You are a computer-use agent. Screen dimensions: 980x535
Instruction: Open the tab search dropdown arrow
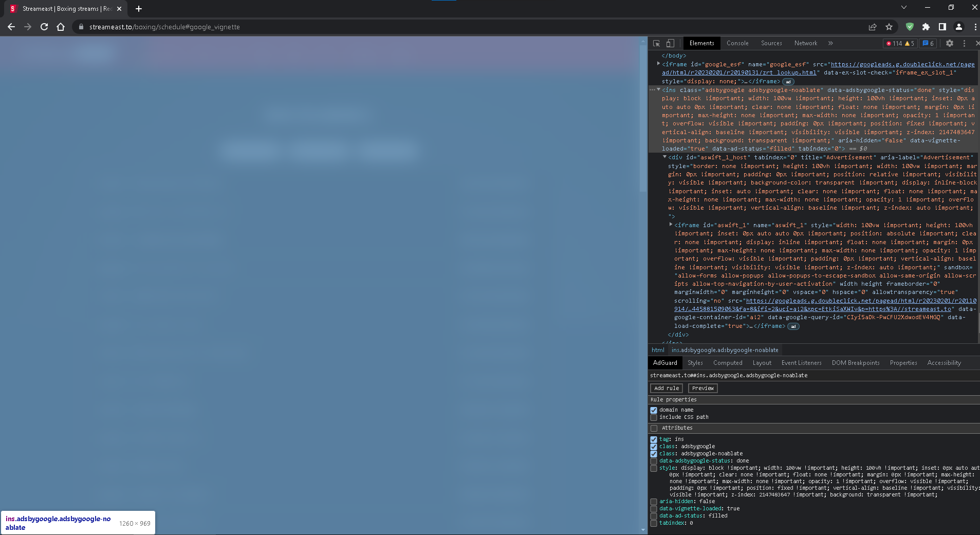click(904, 7)
